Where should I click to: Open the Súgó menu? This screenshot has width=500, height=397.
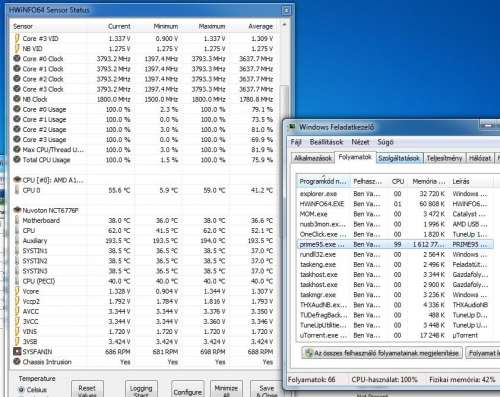[385, 142]
